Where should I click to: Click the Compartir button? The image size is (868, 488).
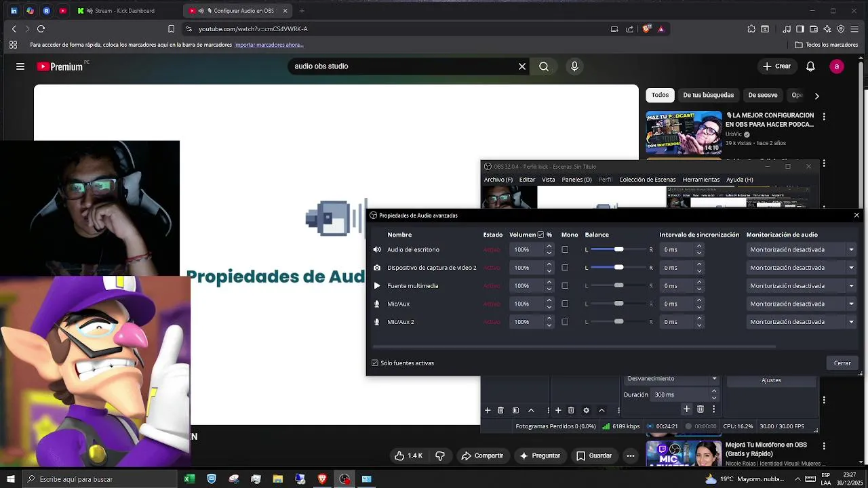pyautogui.click(x=482, y=455)
